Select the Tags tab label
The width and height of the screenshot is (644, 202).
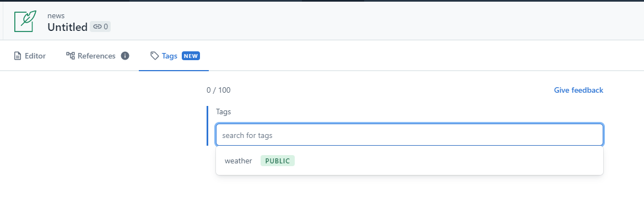coord(169,56)
